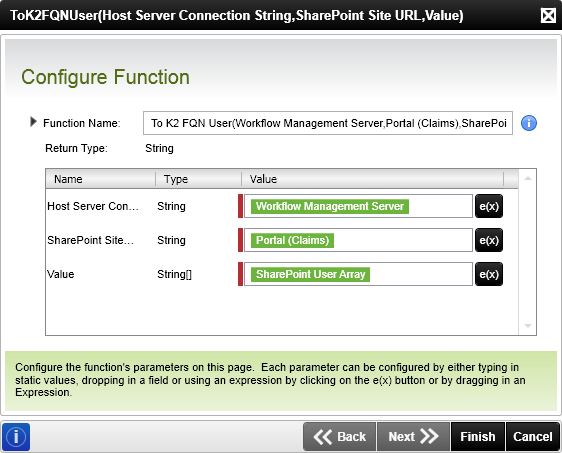This screenshot has width=562, height=453.
Task: Click Finish to complete function configuration
Action: pos(478,437)
